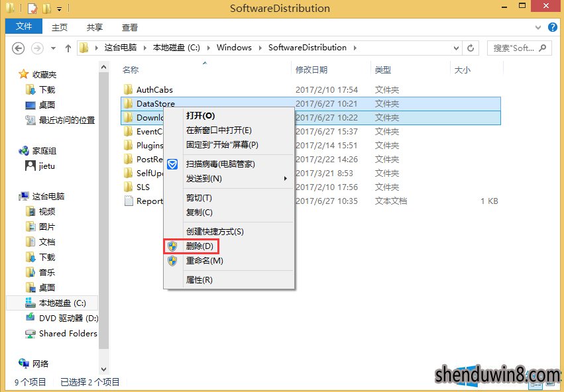The height and width of the screenshot is (392, 564).
Task: Select 网络 in the navigation pane
Action: (x=40, y=364)
